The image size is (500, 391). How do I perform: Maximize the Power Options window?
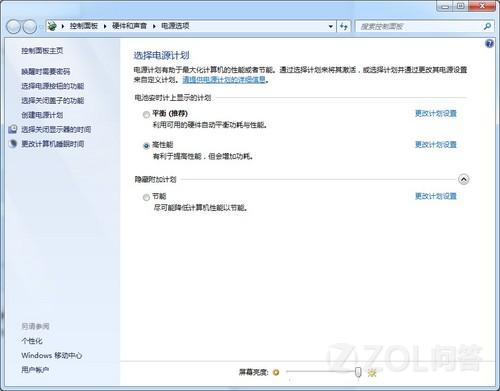[461, 6]
